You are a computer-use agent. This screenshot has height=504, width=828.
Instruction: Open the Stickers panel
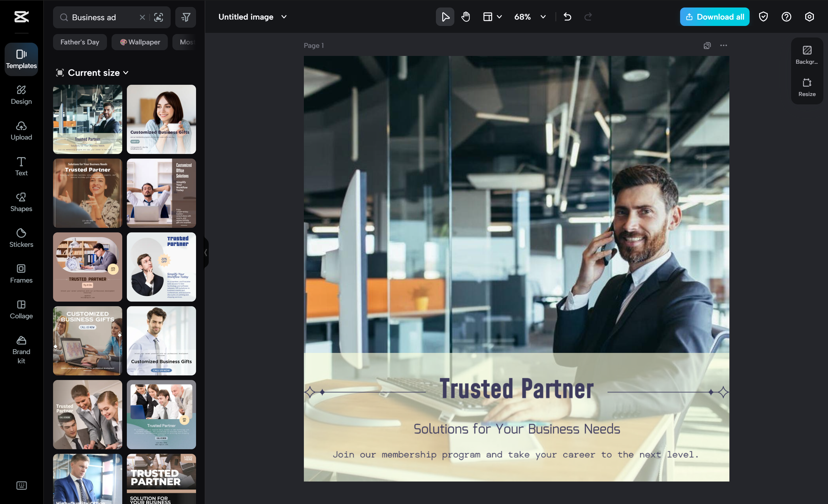[x=21, y=238]
